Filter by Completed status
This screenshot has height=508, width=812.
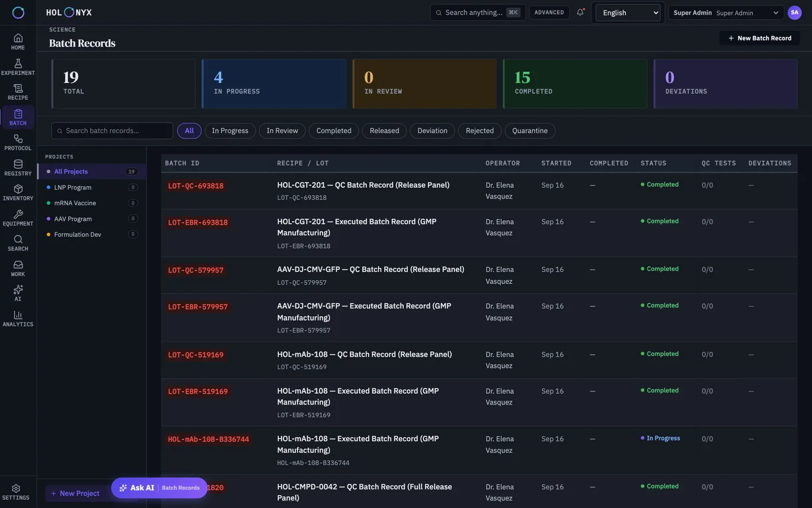333,131
